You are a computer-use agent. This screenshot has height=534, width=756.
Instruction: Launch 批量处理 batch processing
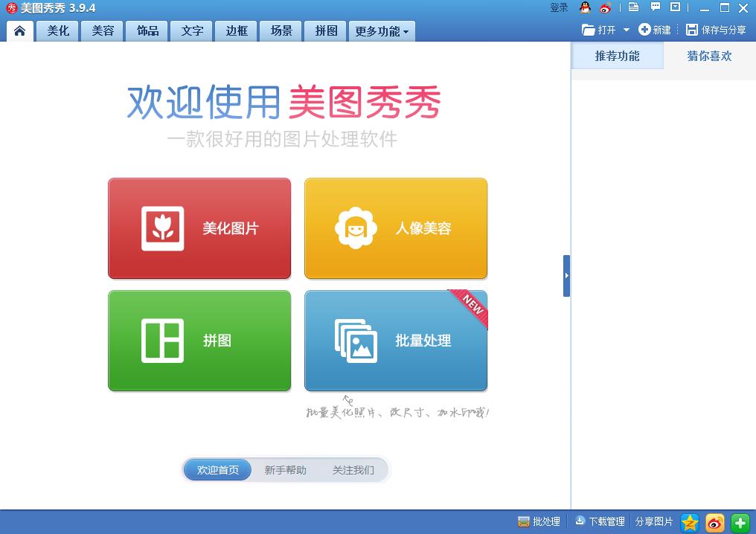[395, 341]
